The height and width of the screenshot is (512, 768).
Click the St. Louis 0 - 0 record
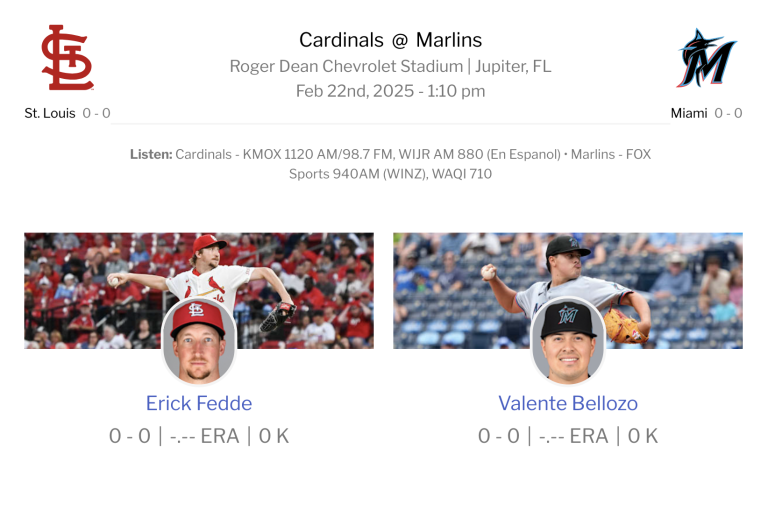tap(97, 113)
